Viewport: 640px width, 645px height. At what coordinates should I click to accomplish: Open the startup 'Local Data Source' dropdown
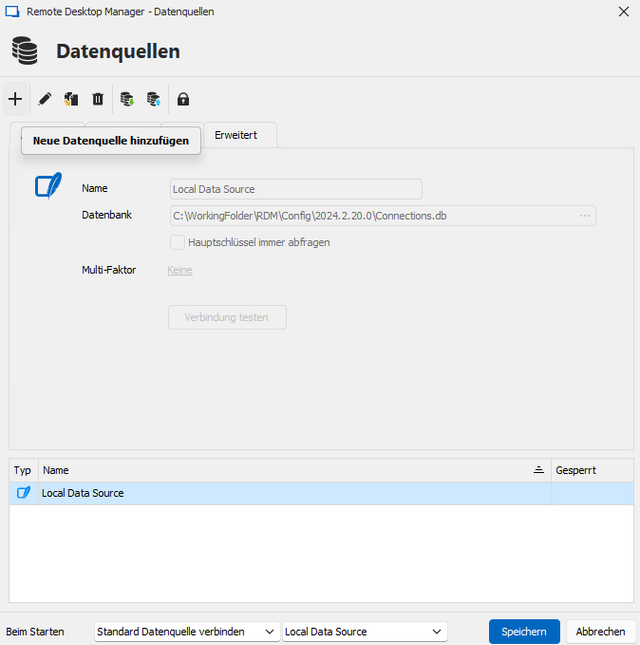[364, 631]
